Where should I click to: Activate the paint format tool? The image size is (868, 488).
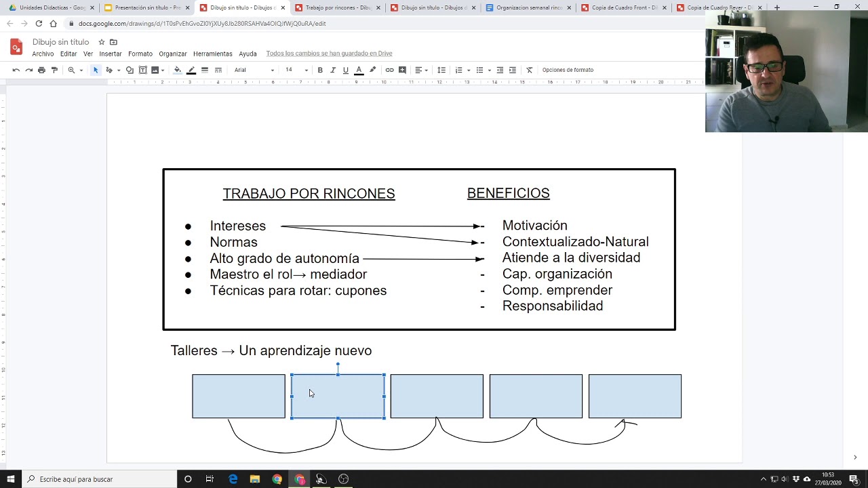pyautogui.click(x=54, y=70)
